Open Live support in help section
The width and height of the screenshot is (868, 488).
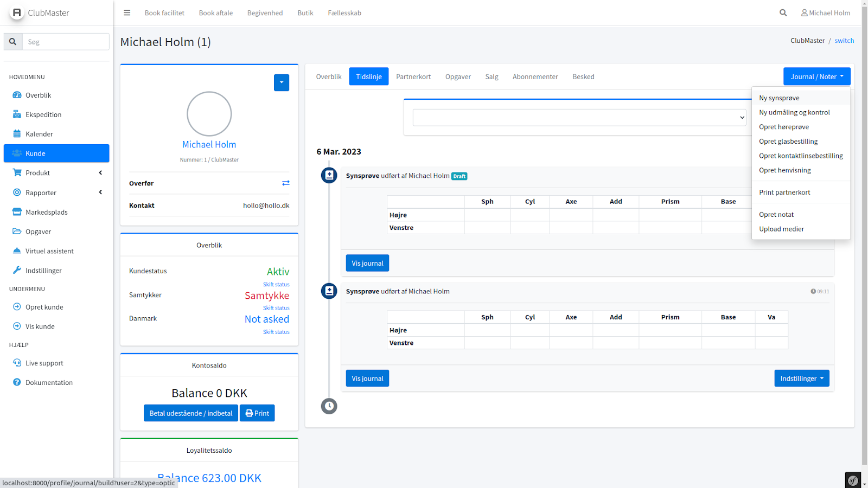click(x=44, y=363)
